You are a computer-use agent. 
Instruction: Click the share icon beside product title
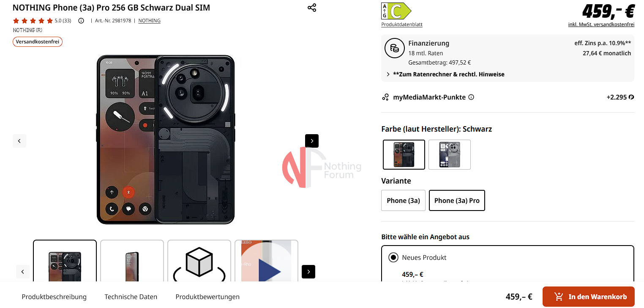click(312, 8)
